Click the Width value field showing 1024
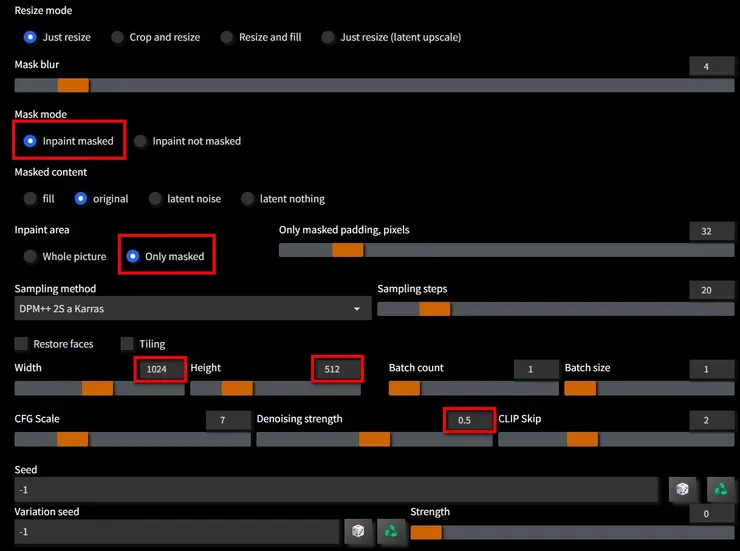This screenshot has height=551, width=740. [161, 369]
